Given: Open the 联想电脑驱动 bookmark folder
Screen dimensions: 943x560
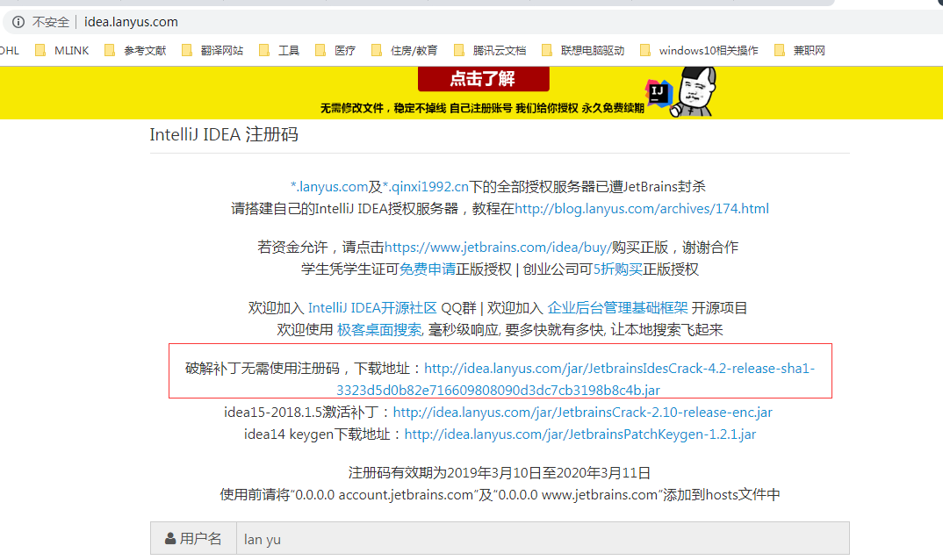Looking at the screenshot, I should click(x=583, y=51).
